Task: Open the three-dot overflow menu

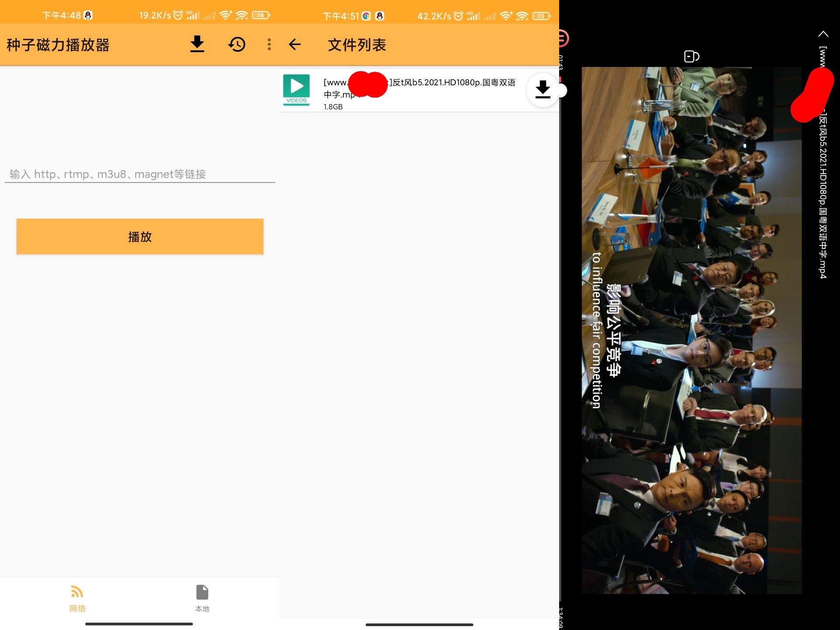Action: (270, 44)
